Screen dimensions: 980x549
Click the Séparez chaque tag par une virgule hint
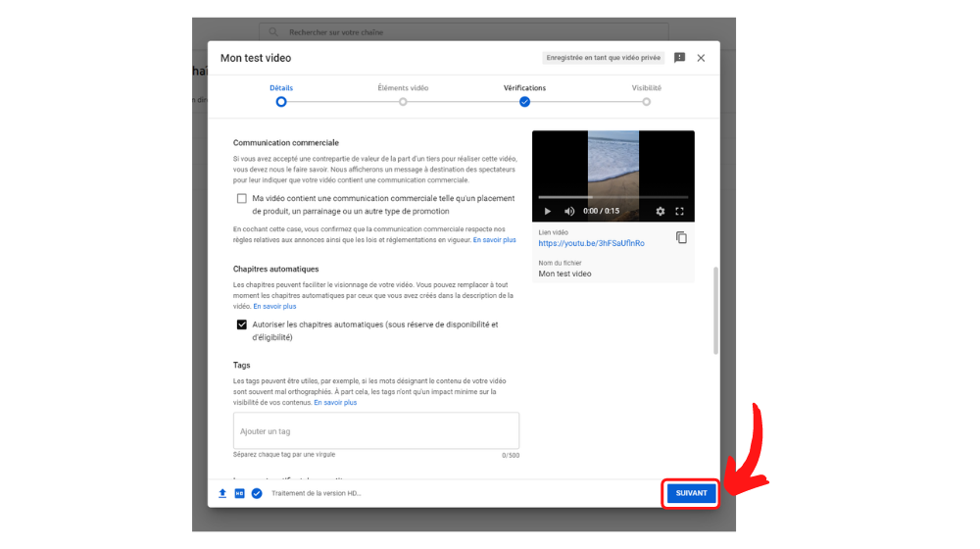coord(284,455)
